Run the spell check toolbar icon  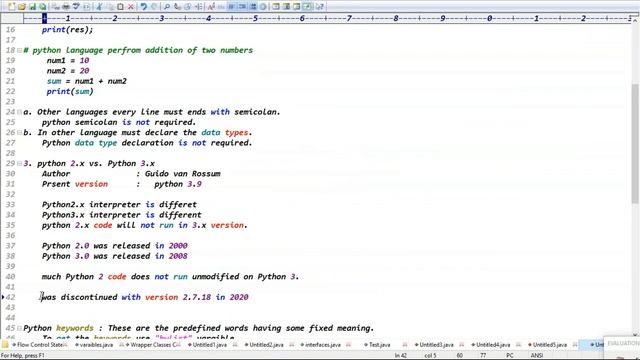click(x=76, y=7)
